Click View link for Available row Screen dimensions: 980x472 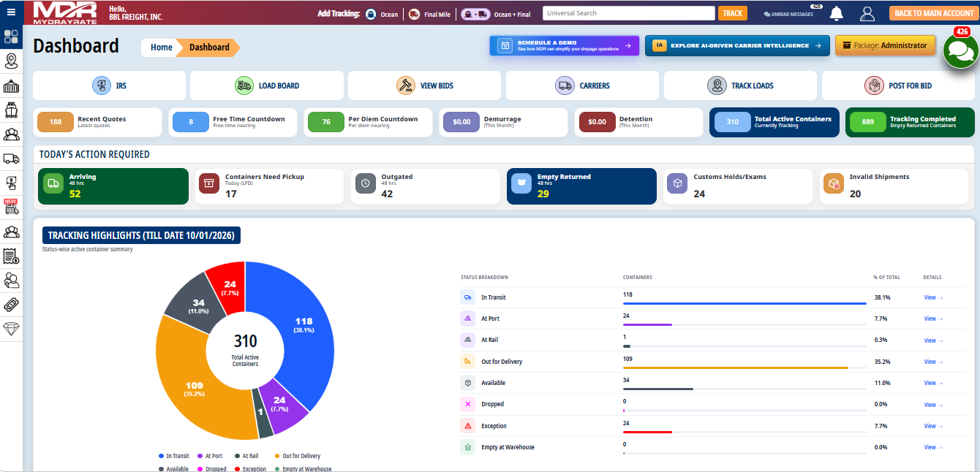(932, 383)
